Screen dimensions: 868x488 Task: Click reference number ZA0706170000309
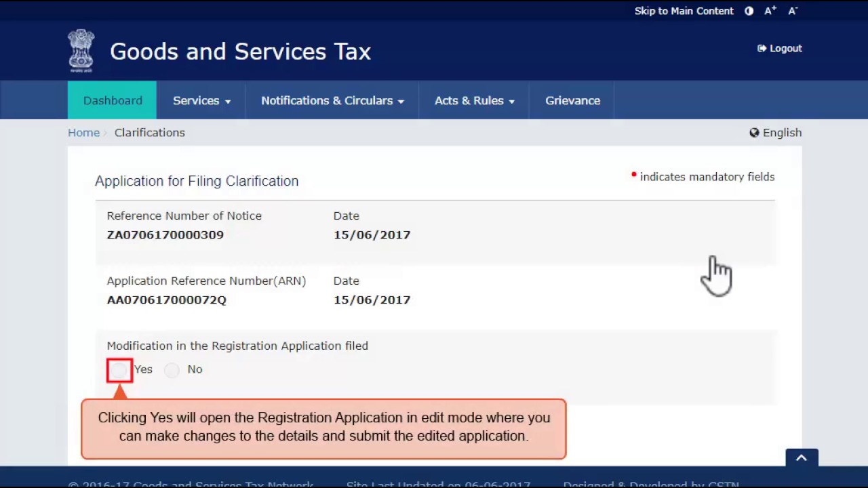click(165, 235)
